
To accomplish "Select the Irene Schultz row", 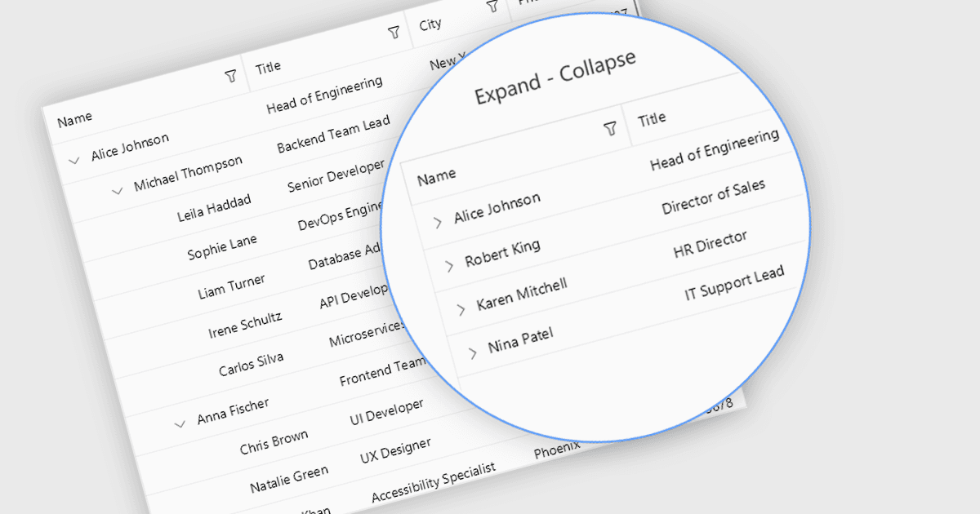I will [245, 324].
